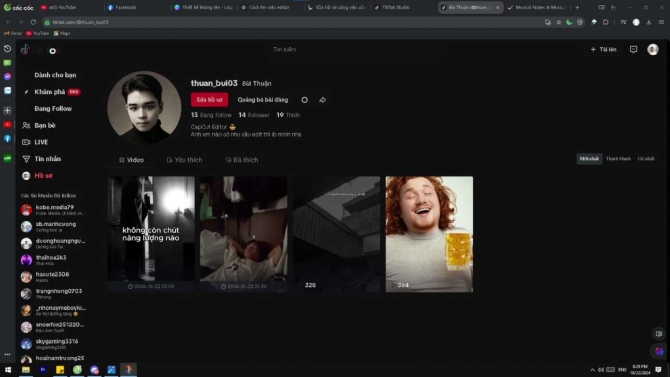Screen dimensions: 670x377
Task: Open video thumbnail with 328 views
Action: (336, 234)
